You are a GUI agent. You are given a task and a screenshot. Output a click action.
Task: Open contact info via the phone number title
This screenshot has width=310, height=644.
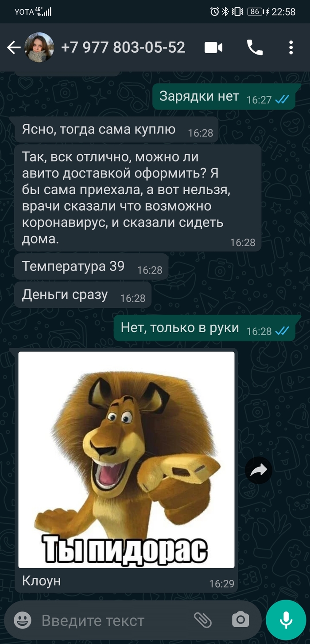click(x=123, y=47)
